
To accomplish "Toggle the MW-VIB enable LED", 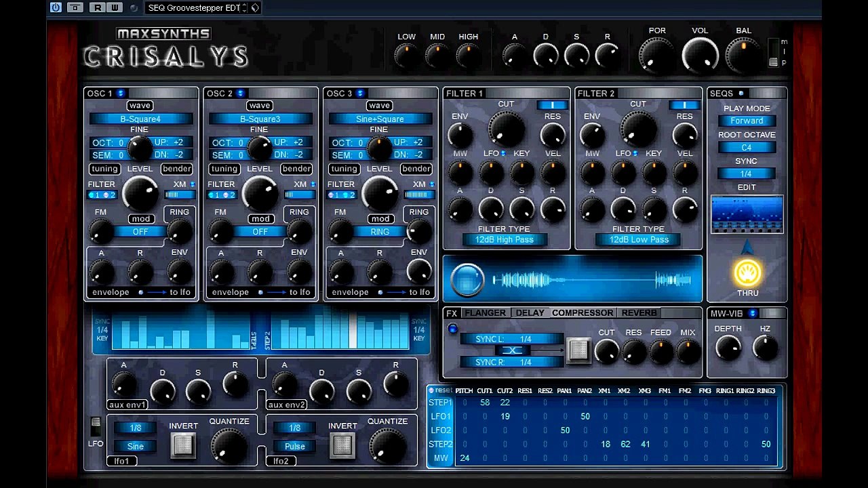I will [753, 313].
